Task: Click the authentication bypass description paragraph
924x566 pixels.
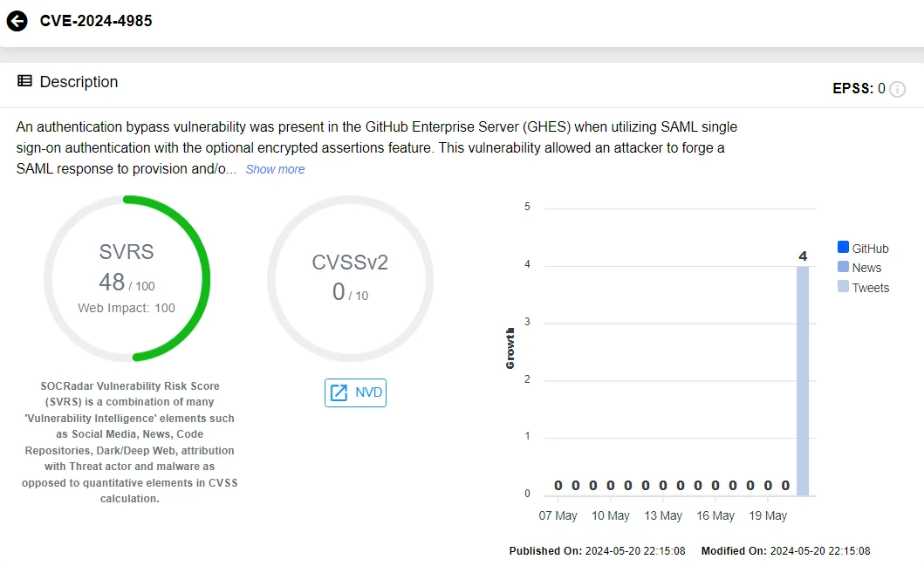Action: (377, 148)
